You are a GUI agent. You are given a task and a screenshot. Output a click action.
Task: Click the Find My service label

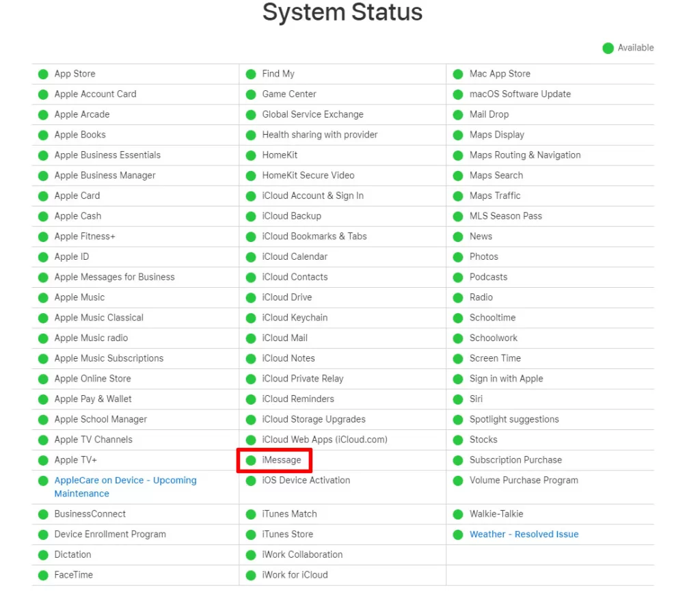[278, 74]
